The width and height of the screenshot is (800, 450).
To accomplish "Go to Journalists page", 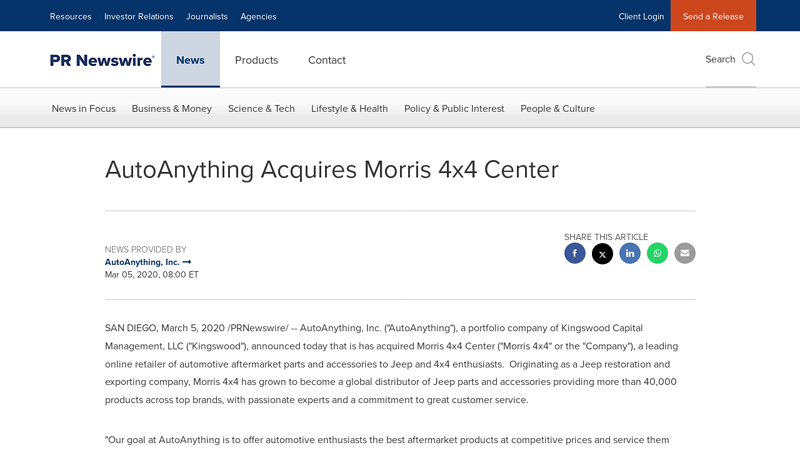I will point(207,16).
